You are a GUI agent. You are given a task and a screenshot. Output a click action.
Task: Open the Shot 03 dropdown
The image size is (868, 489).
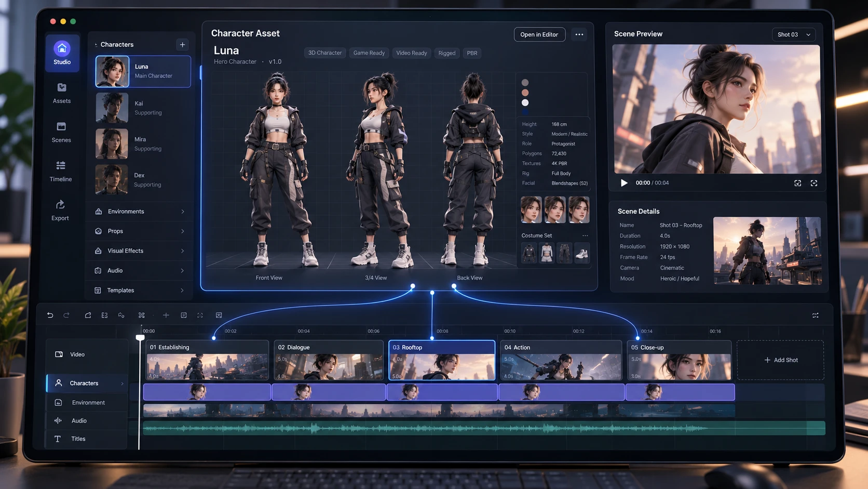point(794,35)
